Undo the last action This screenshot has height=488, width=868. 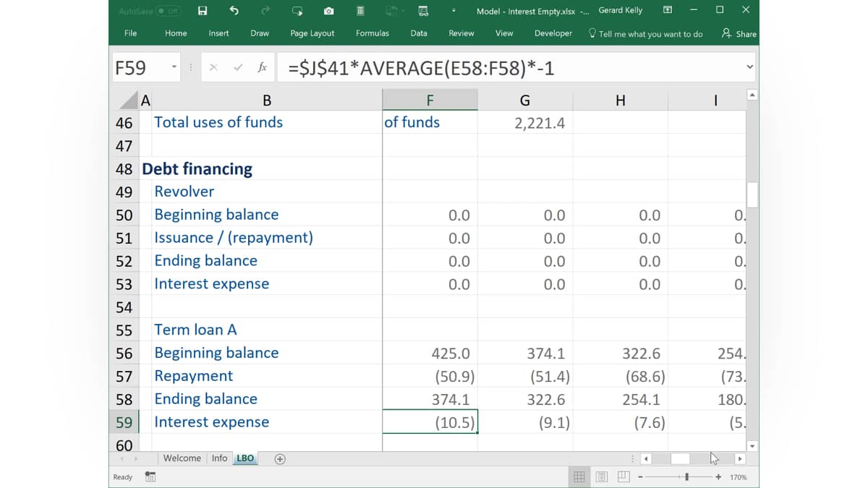click(x=234, y=11)
